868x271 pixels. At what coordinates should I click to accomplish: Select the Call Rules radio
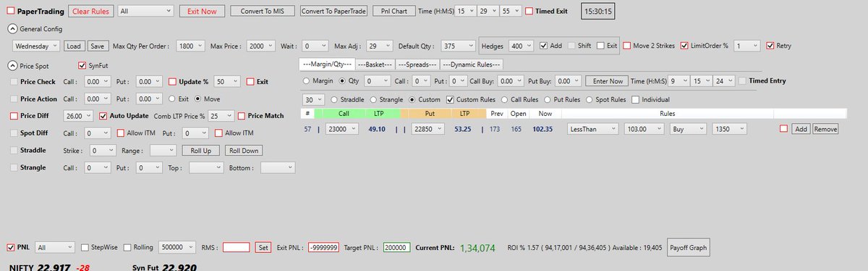click(504, 99)
